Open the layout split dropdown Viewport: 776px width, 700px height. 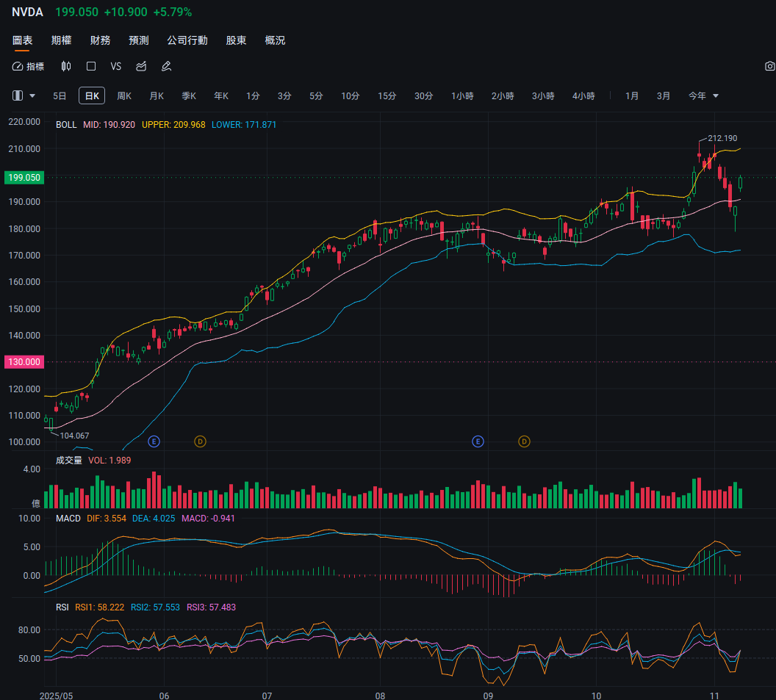pos(24,95)
